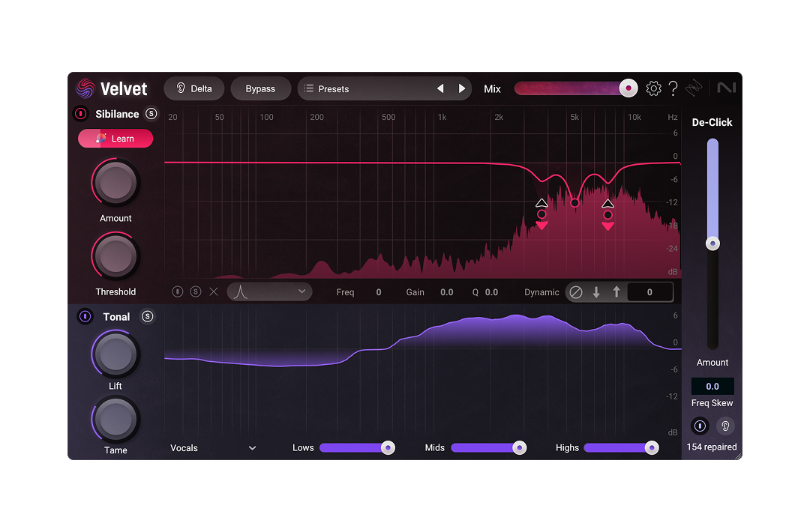The width and height of the screenshot is (810, 532).
Task: Click the Mix slider handle
Action: pyautogui.click(x=628, y=88)
